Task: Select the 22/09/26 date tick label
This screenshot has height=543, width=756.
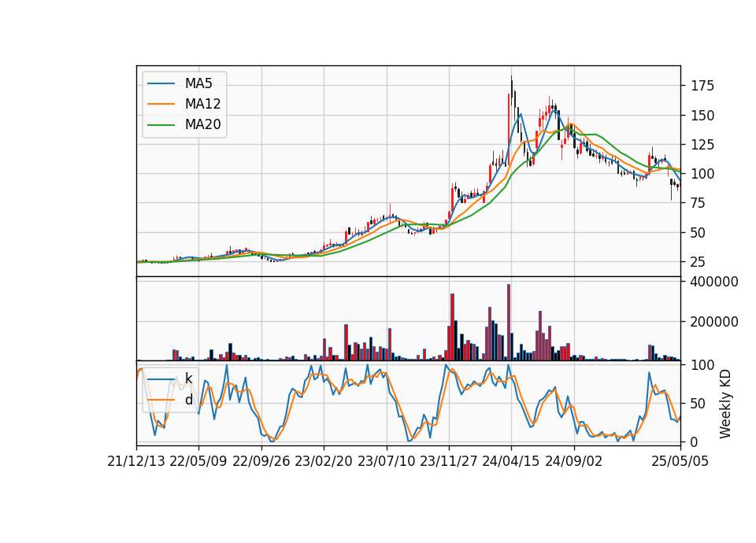Action: pyautogui.click(x=261, y=461)
